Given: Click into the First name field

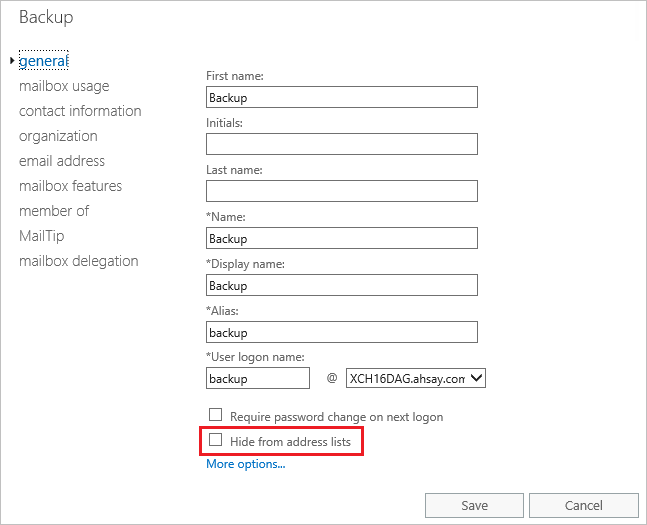Looking at the screenshot, I should click(x=342, y=97).
